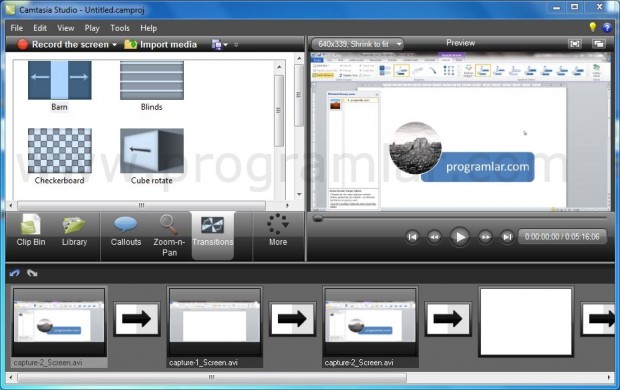The width and height of the screenshot is (620, 390).
Task: Open the Help menu
Action: (x=148, y=28)
